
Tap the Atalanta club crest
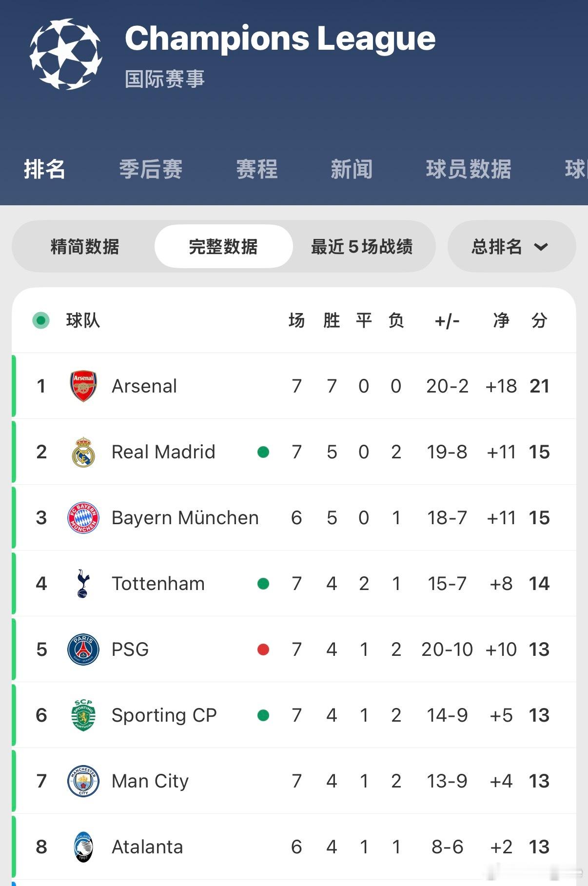[83, 847]
